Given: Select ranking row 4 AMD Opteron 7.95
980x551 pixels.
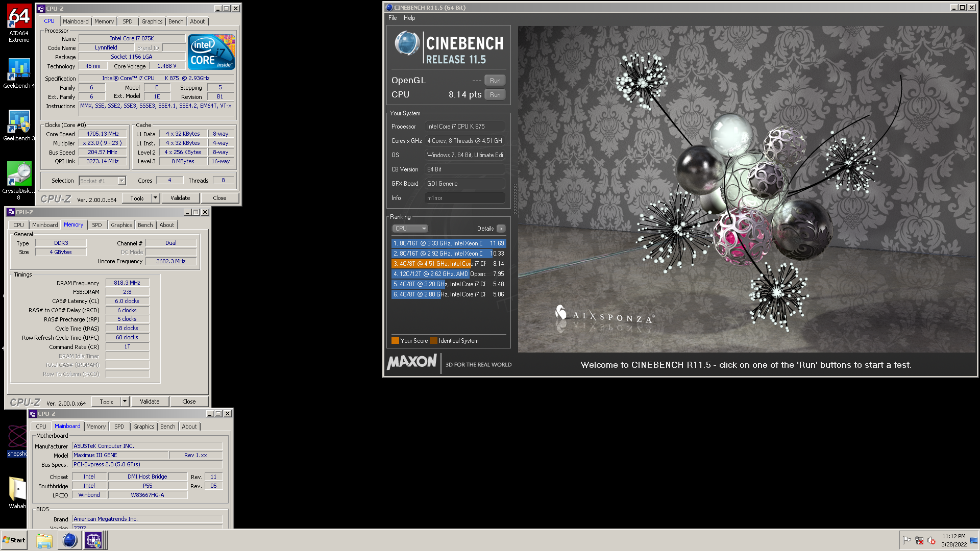Looking at the screenshot, I should [448, 274].
